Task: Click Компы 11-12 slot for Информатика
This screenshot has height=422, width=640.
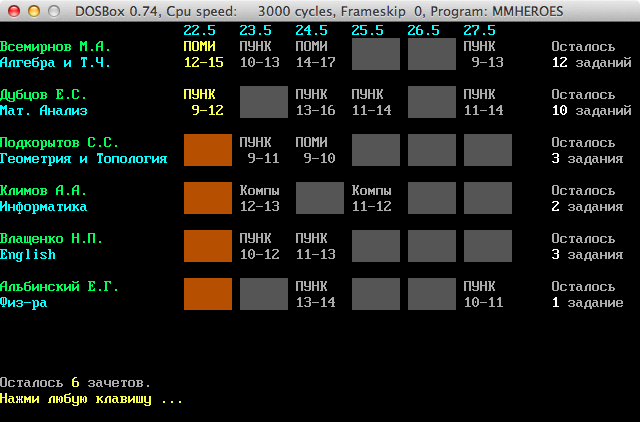Action: (x=371, y=198)
